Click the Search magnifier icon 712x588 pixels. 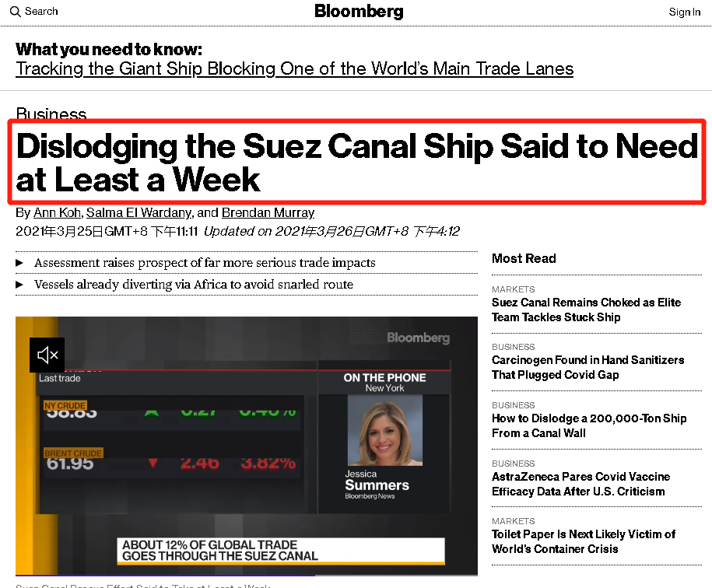[15, 12]
